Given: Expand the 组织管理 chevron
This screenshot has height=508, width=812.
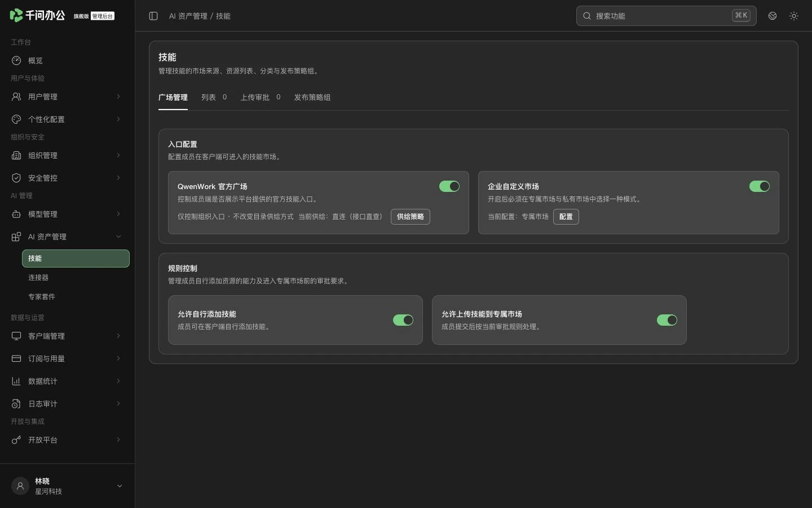Looking at the screenshot, I should [x=118, y=155].
